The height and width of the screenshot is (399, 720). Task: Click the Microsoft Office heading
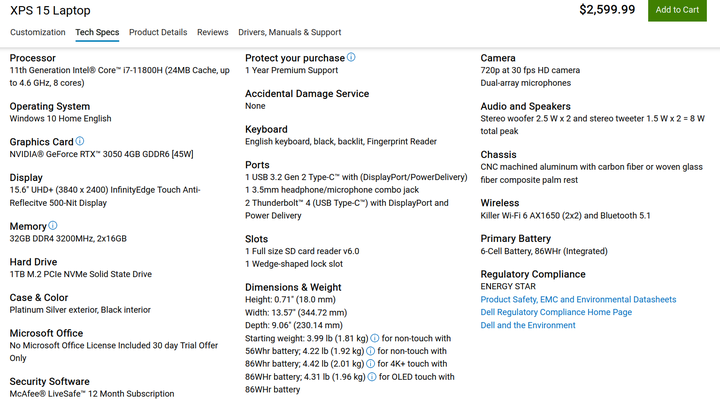pyautogui.click(x=46, y=333)
